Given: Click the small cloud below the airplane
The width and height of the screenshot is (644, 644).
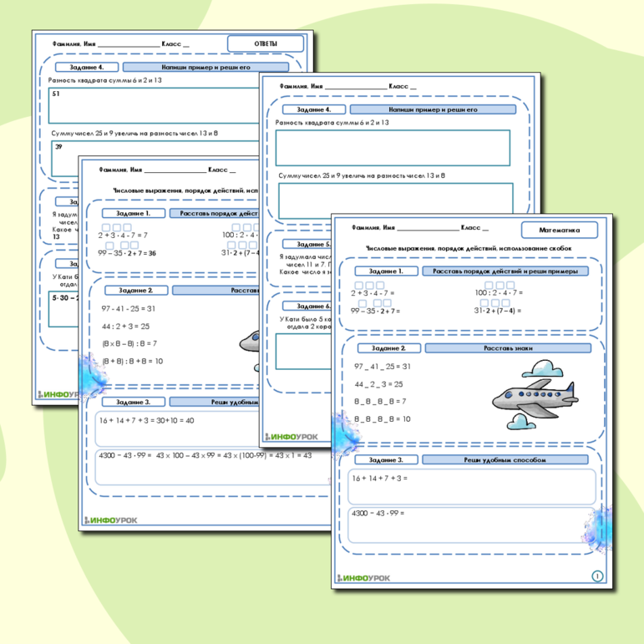Looking at the screenshot, I should [x=520, y=423].
